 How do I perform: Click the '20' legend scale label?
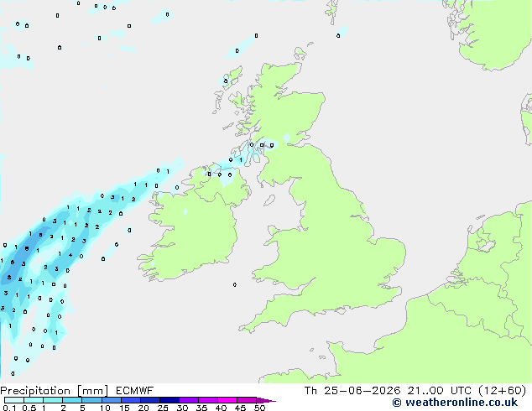143,408
